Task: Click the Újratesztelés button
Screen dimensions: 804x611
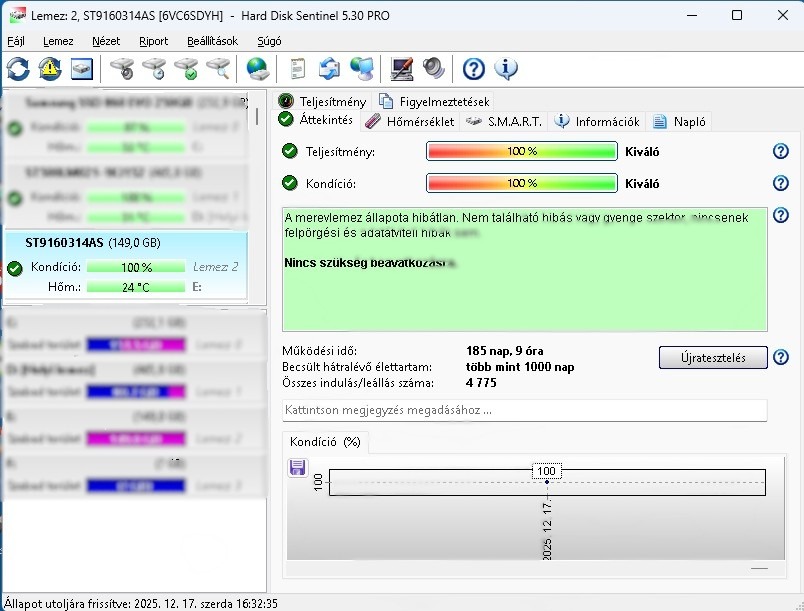Action: click(713, 357)
